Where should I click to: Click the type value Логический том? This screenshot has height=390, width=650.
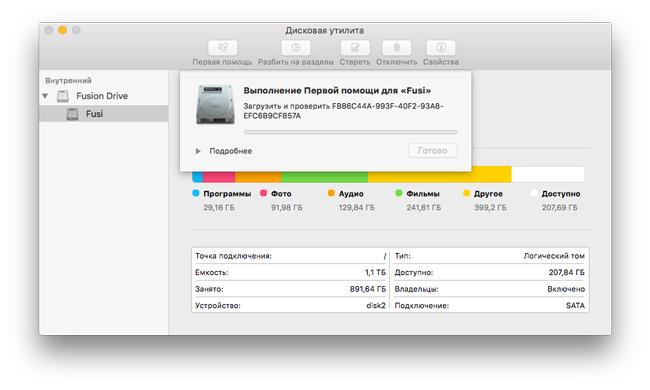pyautogui.click(x=554, y=256)
